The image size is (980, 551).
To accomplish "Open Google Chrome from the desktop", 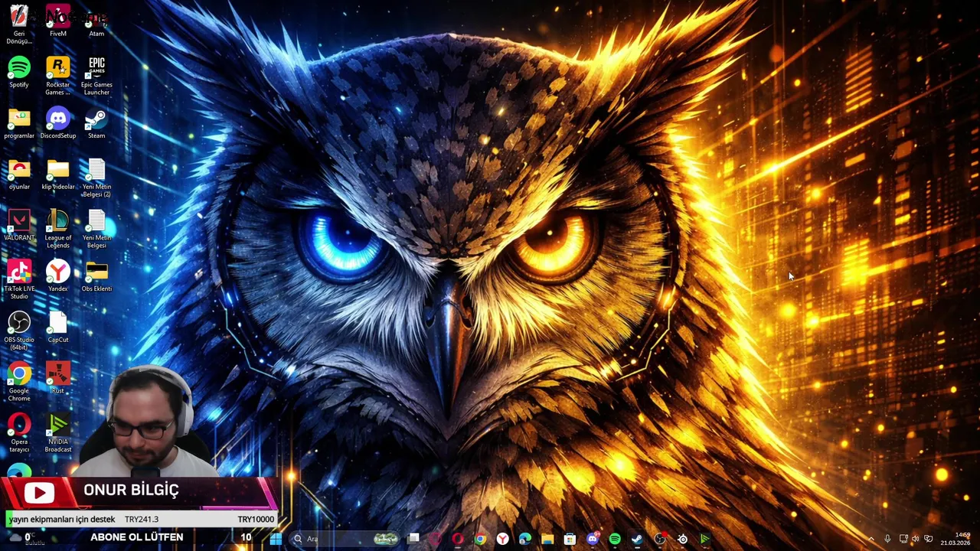I will click(x=19, y=382).
